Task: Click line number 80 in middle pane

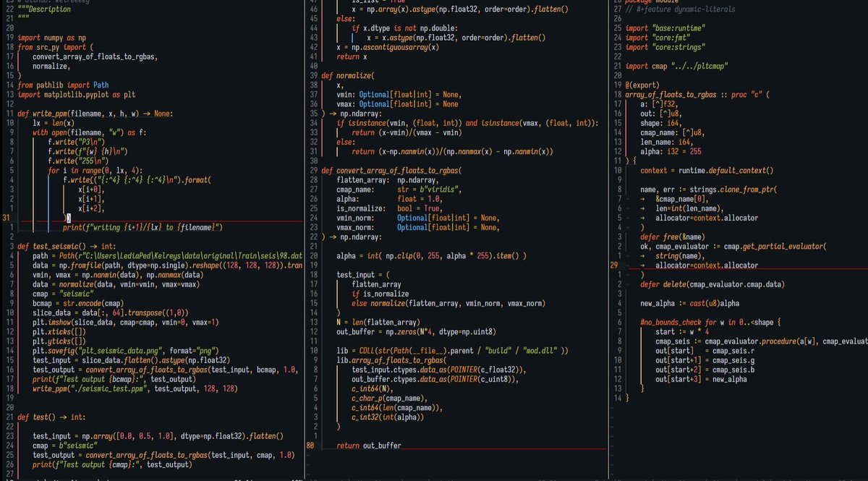Action: (312, 446)
